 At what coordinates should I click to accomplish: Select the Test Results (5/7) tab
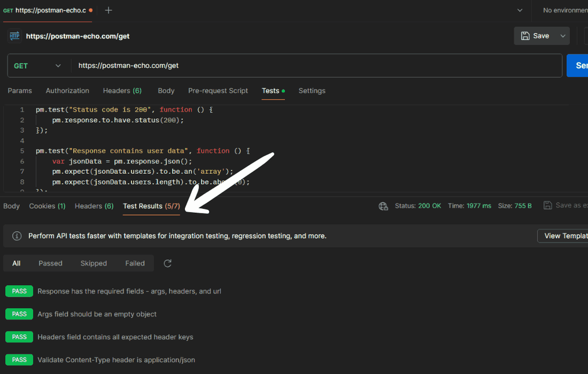coord(152,206)
